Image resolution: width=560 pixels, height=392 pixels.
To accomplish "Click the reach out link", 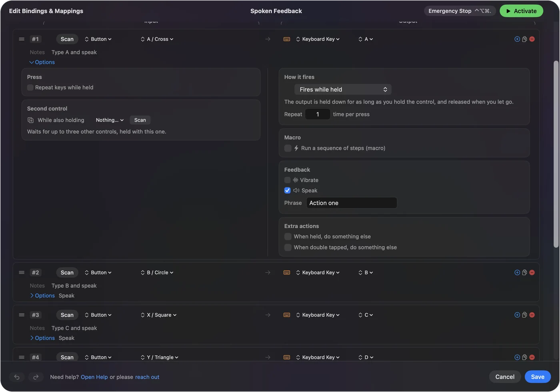I will (147, 377).
